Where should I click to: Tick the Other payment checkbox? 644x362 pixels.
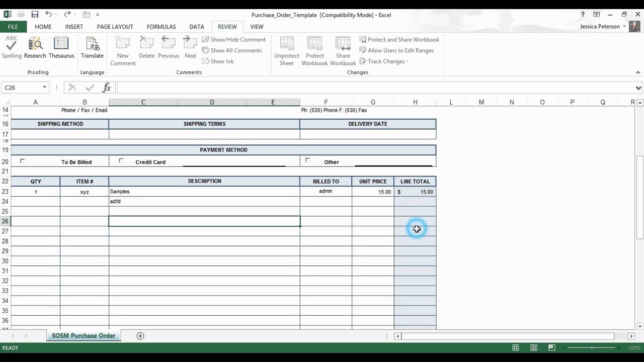point(307,161)
